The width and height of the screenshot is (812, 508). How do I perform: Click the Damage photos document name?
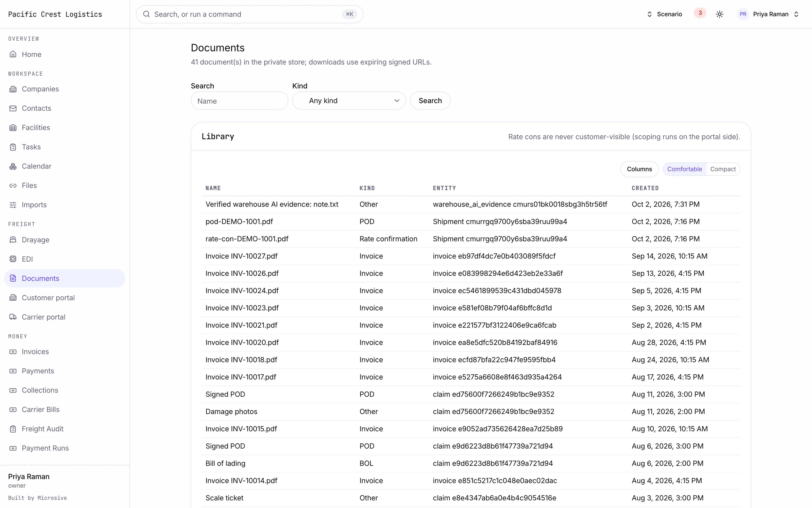pos(231,411)
